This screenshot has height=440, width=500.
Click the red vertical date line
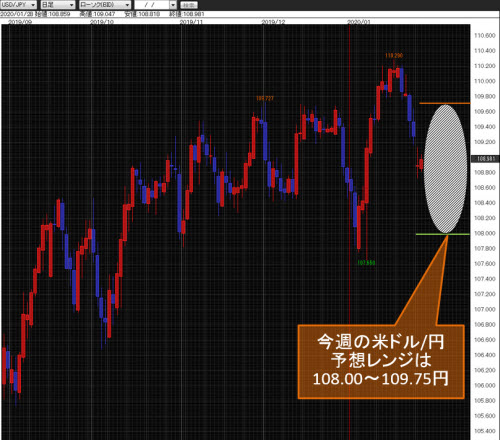349,232
